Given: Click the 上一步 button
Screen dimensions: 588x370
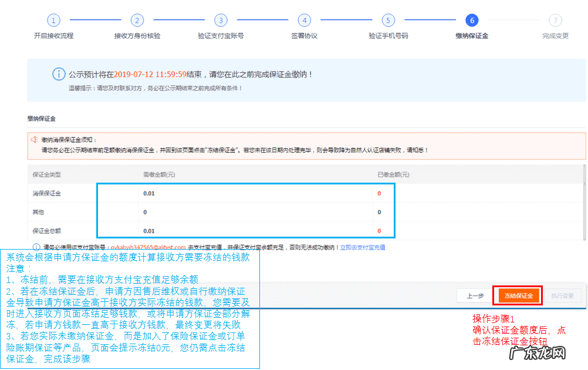Looking at the screenshot, I should coord(475,296).
